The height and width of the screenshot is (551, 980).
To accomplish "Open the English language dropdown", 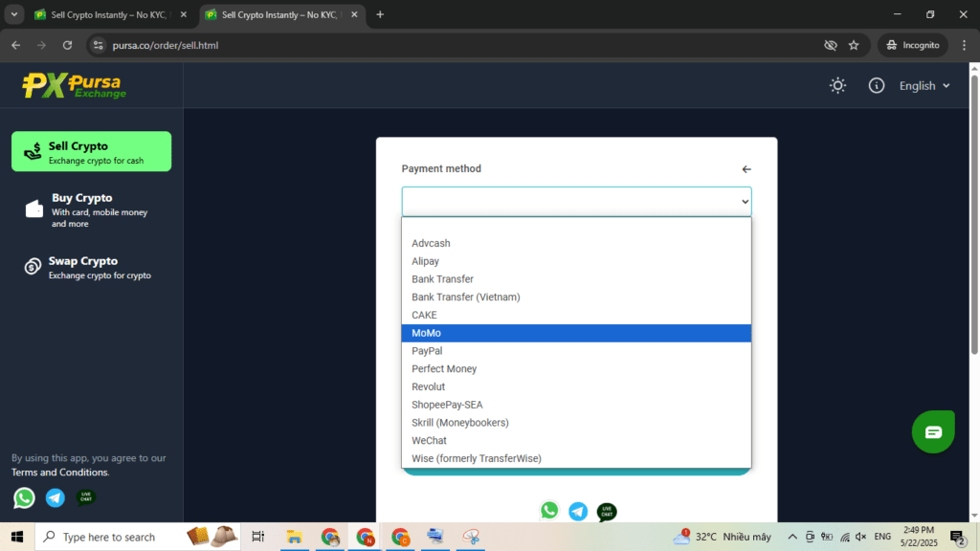I will coord(924,85).
